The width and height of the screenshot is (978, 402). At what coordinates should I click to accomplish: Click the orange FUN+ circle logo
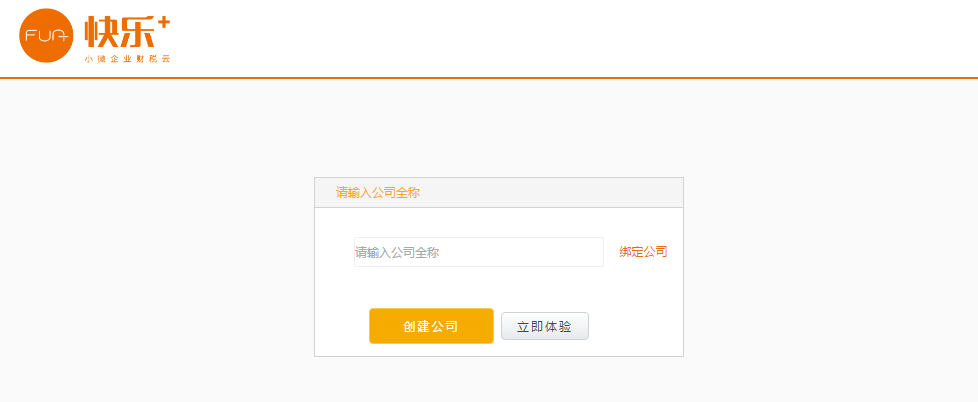click(x=46, y=36)
